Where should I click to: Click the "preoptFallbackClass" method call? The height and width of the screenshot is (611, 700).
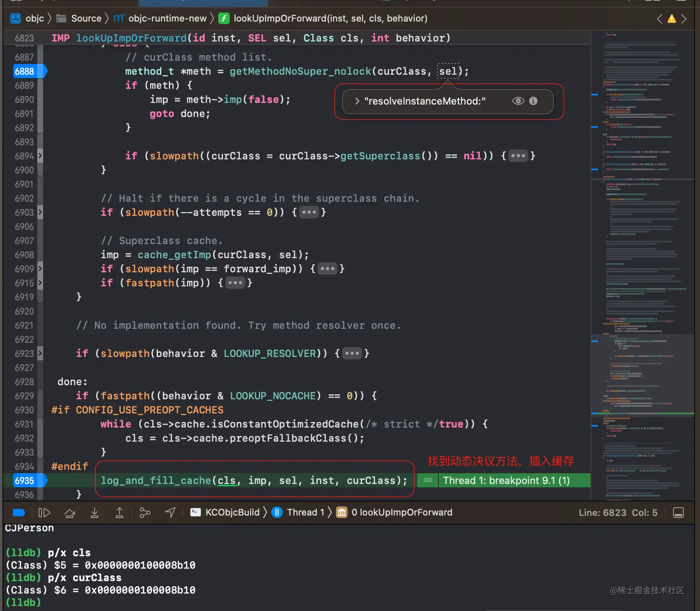tap(288, 439)
